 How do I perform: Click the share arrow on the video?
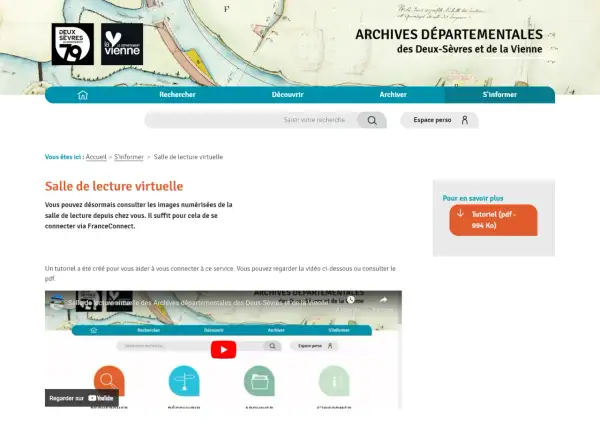383,300
